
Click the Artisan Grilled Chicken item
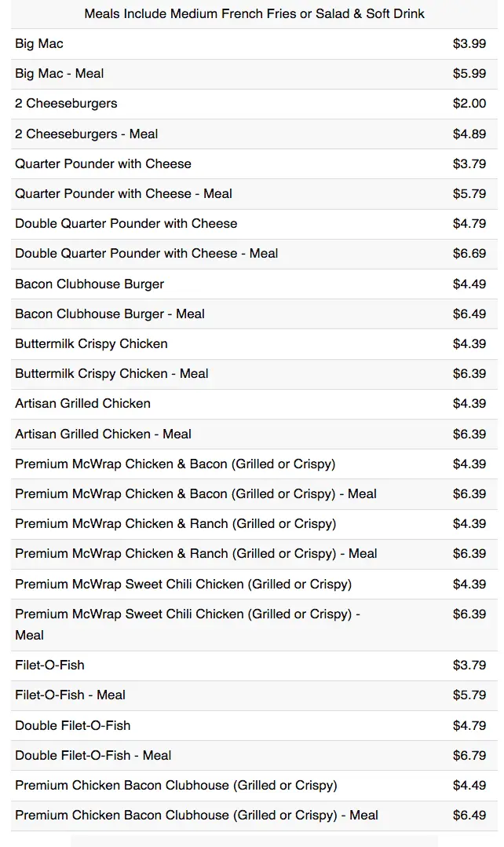pos(82,404)
